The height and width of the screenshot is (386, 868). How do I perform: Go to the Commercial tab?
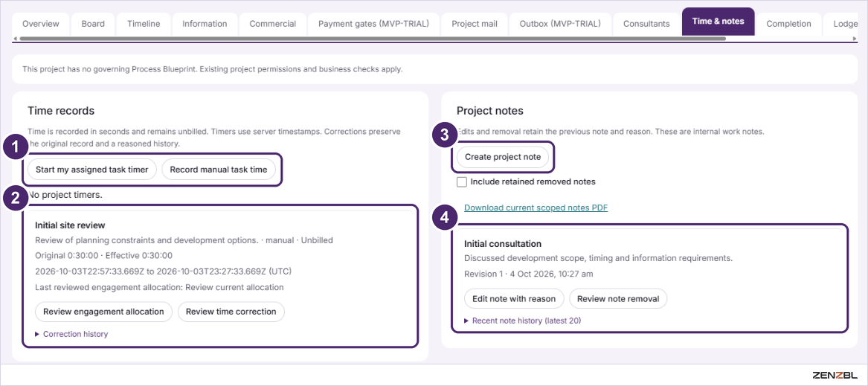[272, 24]
